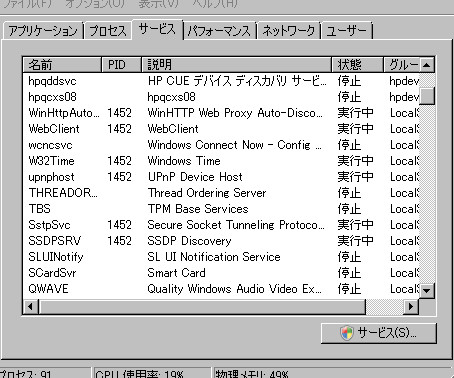Go to the ユーザー tab
The width and height of the screenshot is (454, 378).
click(x=347, y=31)
